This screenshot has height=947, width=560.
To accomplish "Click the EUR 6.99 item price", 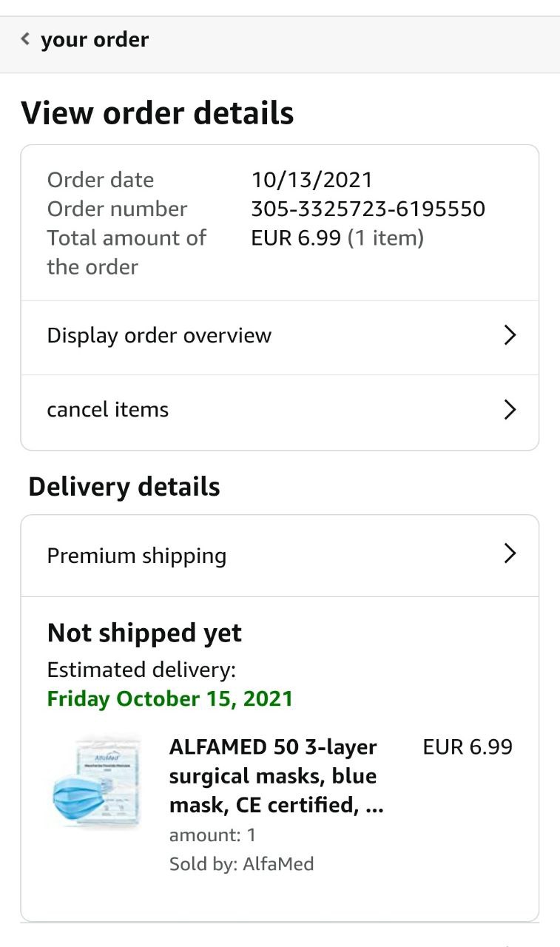I will click(x=468, y=747).
